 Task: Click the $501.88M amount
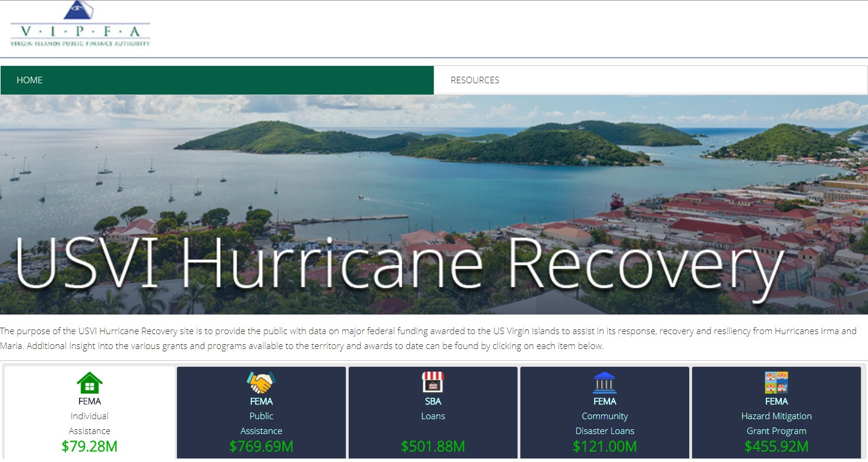pos(433,447)
